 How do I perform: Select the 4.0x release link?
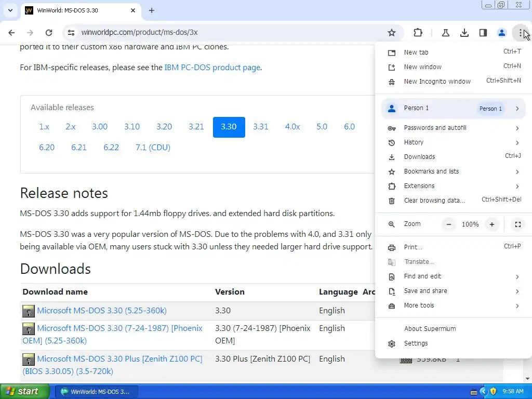(292, 127)
